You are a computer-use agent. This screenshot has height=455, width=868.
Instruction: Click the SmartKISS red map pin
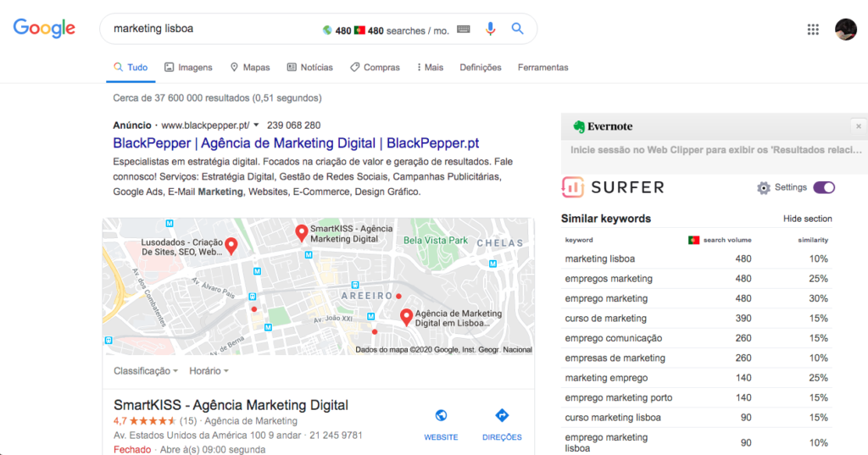tap(300, 233)
